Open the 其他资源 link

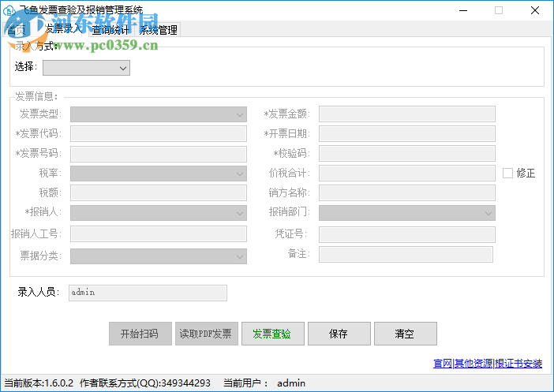point(474,363)
